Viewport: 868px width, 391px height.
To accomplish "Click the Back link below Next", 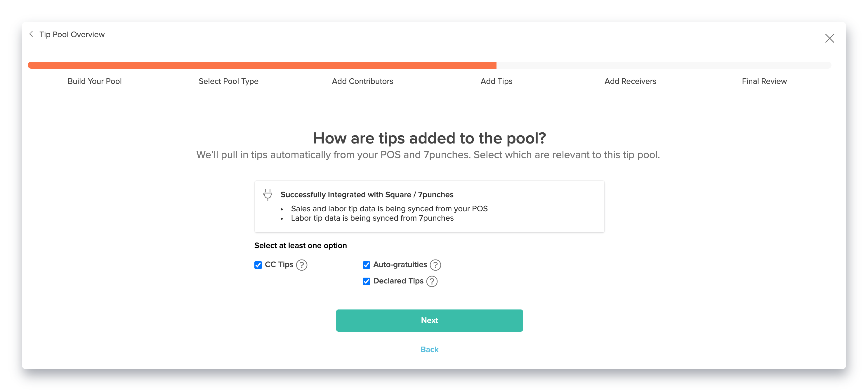I will pyautogui.click(x=429, y=350).
